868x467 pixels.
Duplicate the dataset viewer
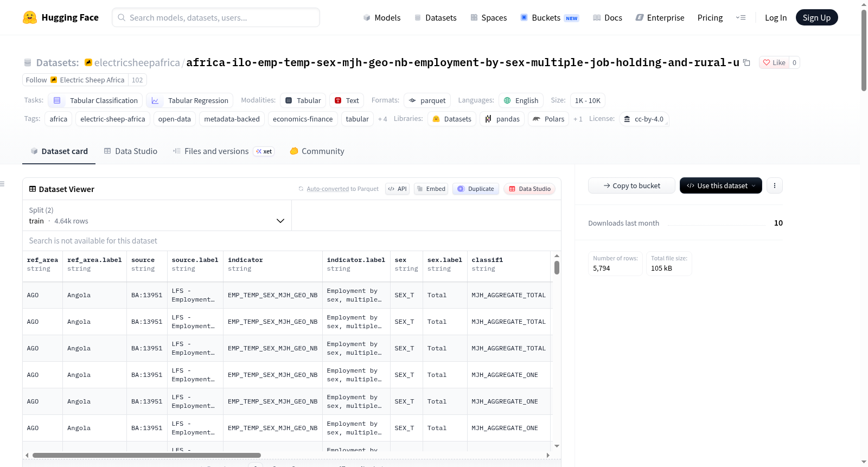coord(476,189)
